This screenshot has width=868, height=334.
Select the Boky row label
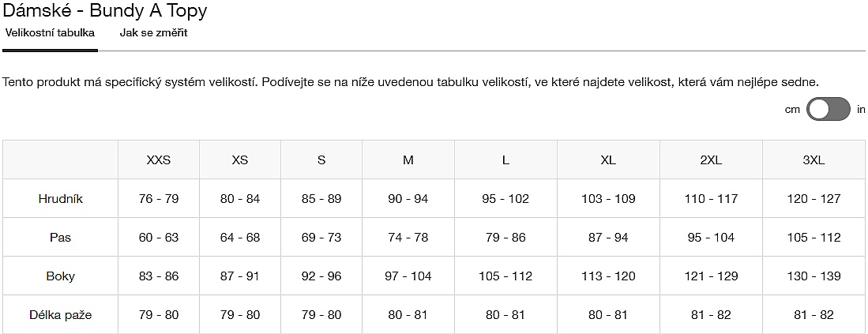tap(60, 276)
